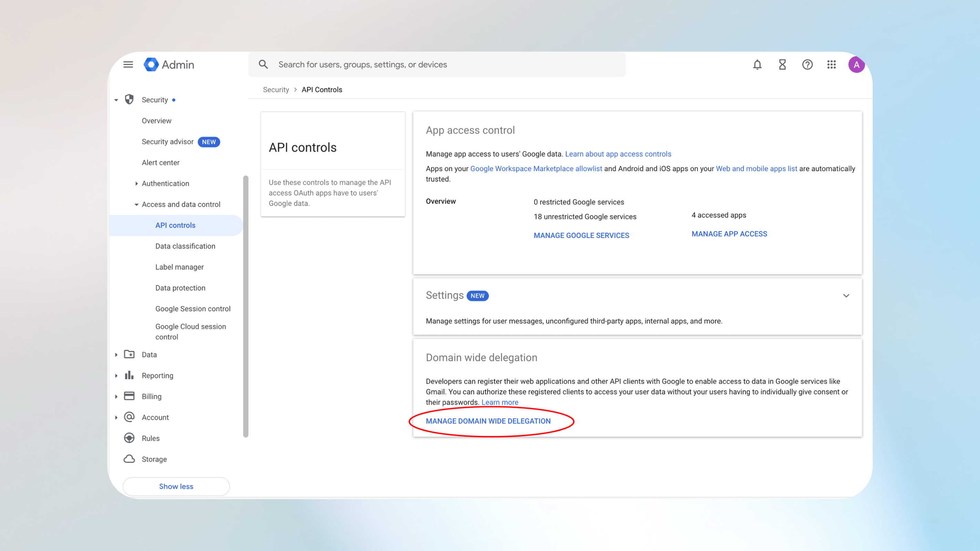Click the purple account avatar

(856, 65)
